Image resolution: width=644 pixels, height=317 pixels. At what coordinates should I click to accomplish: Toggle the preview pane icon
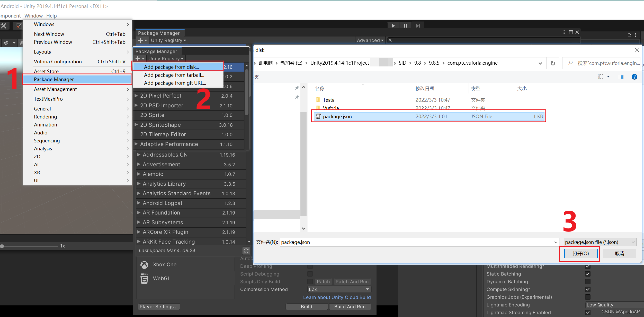(620, 77)
